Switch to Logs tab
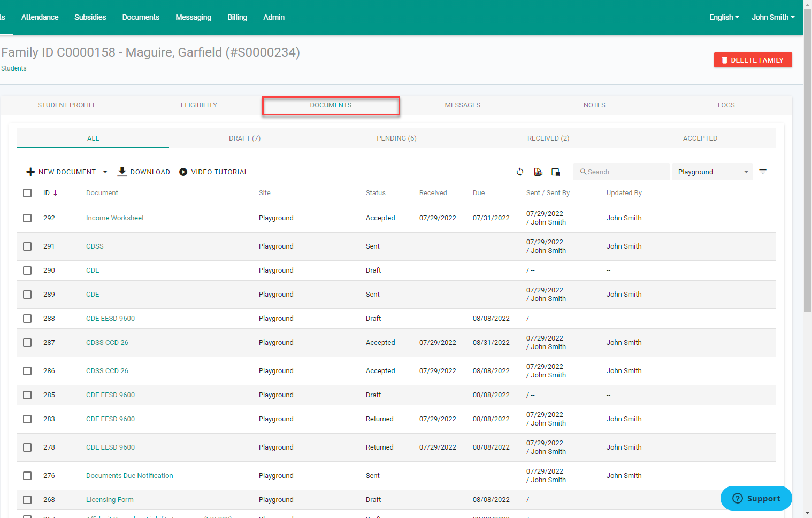 [726, 105]
